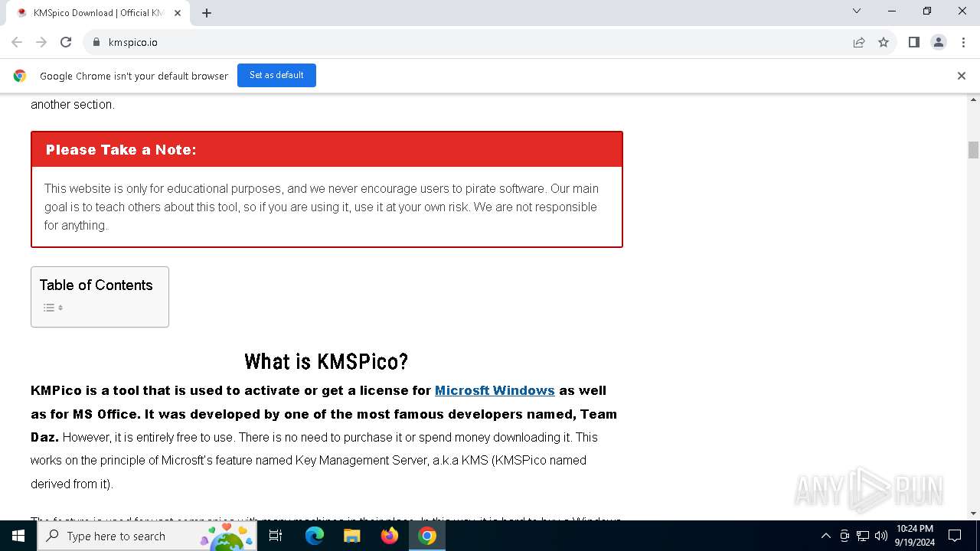Open the tab search chevron dropdown
Viewport: 980px width, 551px height.
tap(857, 11)
